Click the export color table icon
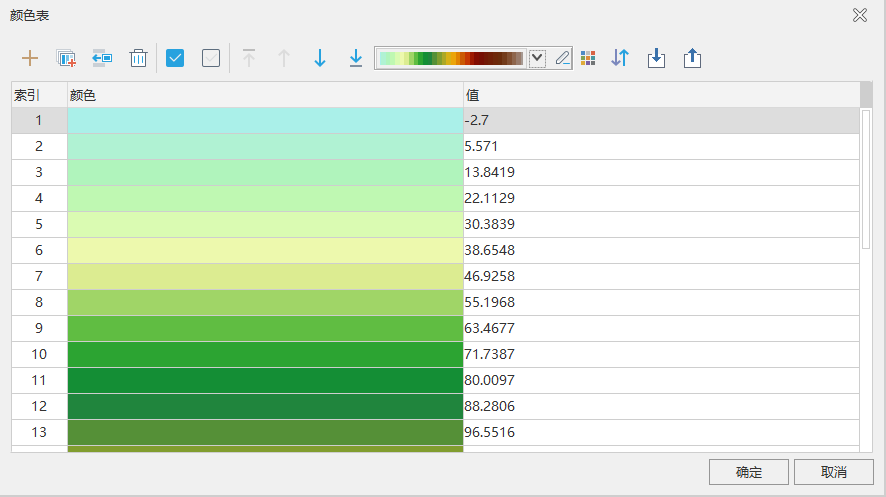Screen dimensions: 886x497 [x=692, y=58]
